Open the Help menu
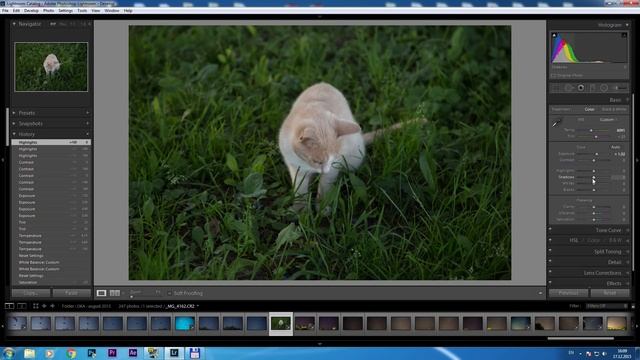This screenshot has width=640, height=360. point(128,11)
